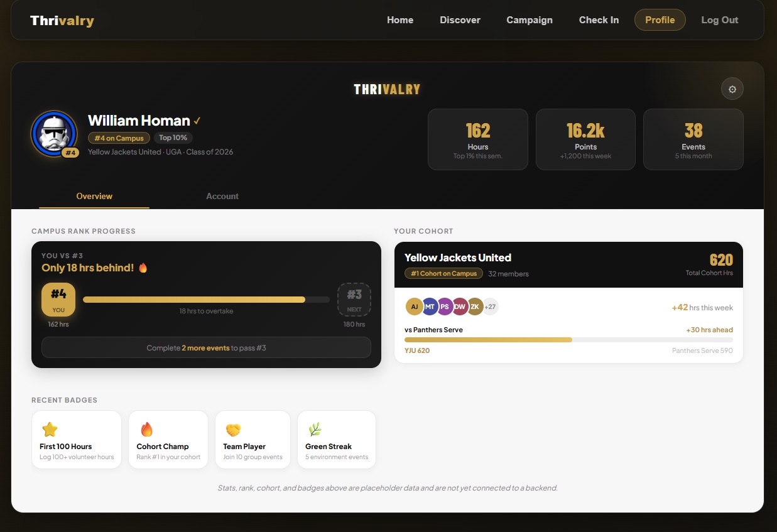This screenshot has width=777, height=532.
Task: Click the MT member avatar
Action: tap(430, 307)
